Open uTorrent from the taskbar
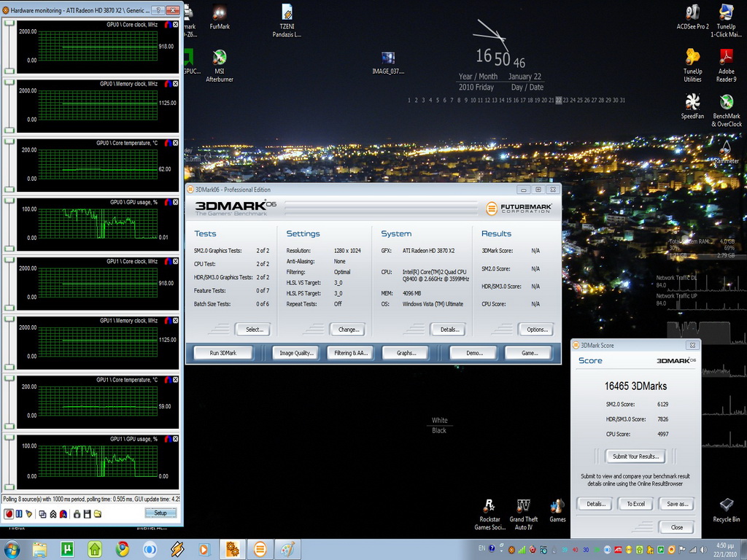 66,550
